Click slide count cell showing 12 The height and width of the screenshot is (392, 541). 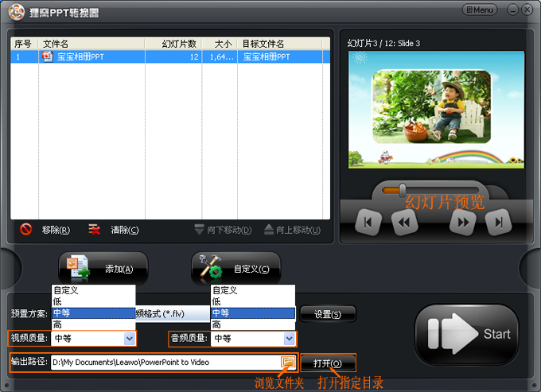pyautogui.click(x=173, y=57)
